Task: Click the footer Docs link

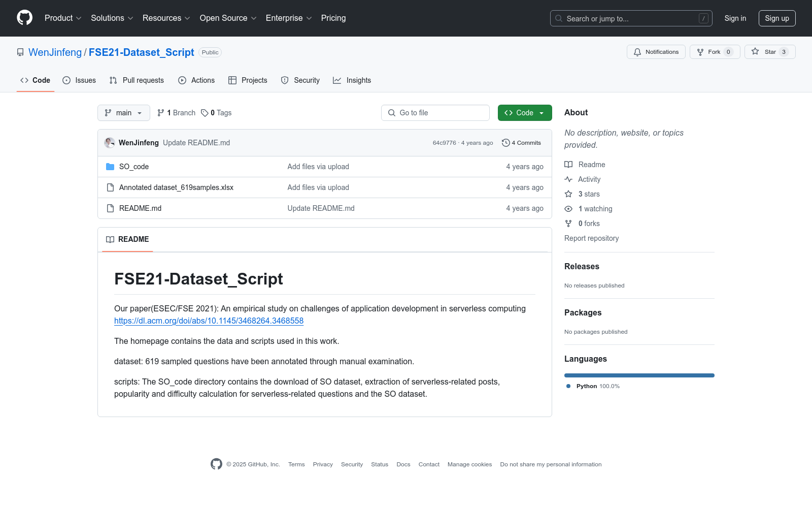Action: click(403, 464)
